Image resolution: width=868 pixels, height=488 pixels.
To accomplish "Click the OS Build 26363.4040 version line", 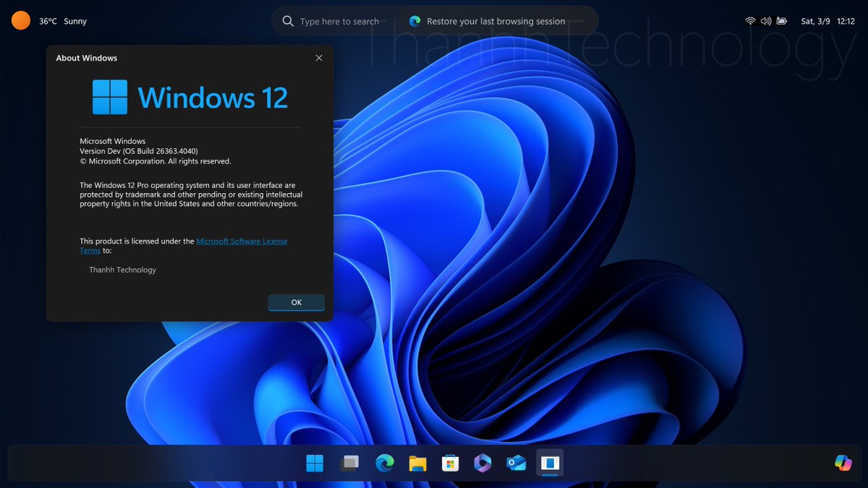I will [x=139, y=151].
